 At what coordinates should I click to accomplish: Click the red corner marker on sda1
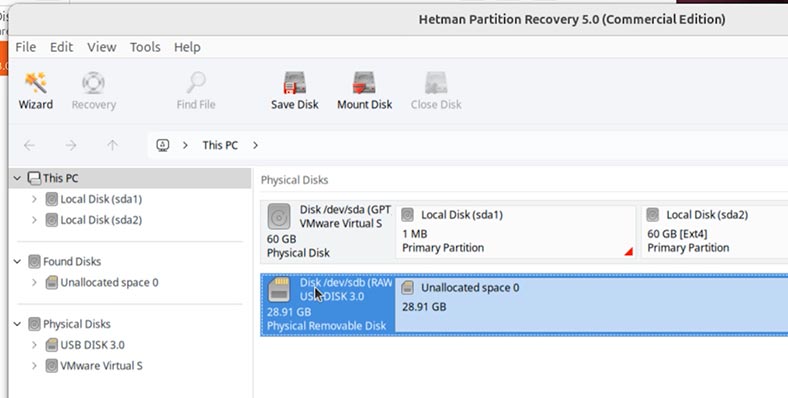628,251
